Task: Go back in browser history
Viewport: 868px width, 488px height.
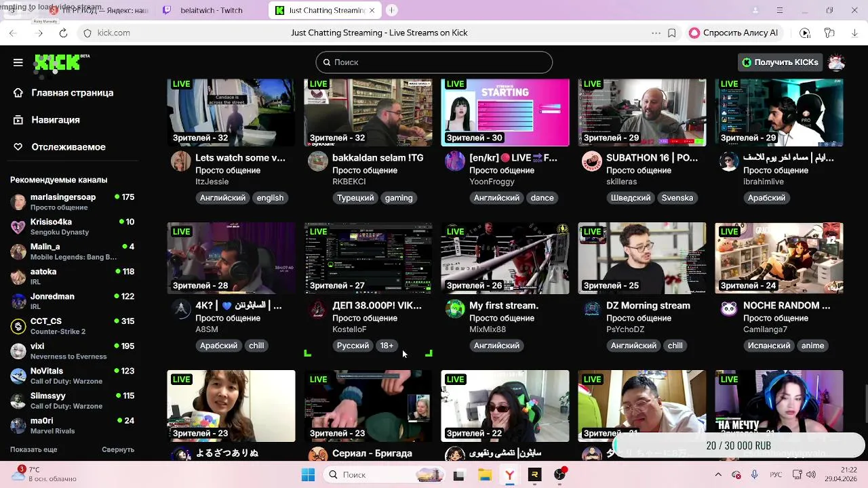Action: click(13, 33)
